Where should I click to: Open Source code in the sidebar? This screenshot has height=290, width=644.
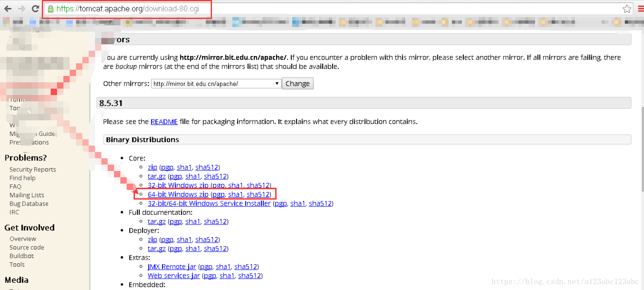click(x=27, y=247)
